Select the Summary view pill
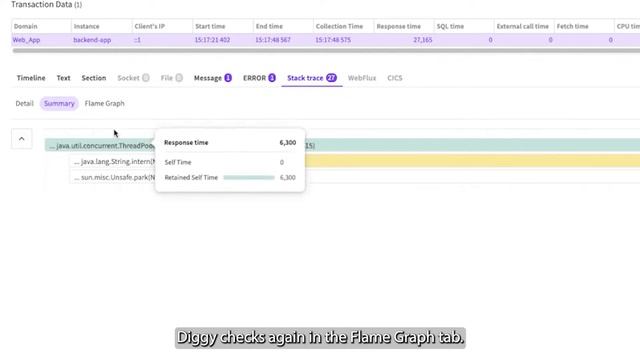The width and height of the screenshot is (640, 360). click(59, 104)
